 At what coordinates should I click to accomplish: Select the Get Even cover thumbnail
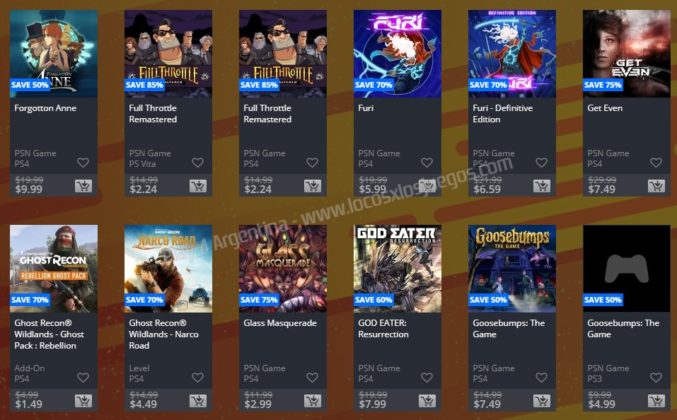pos(626,54)
